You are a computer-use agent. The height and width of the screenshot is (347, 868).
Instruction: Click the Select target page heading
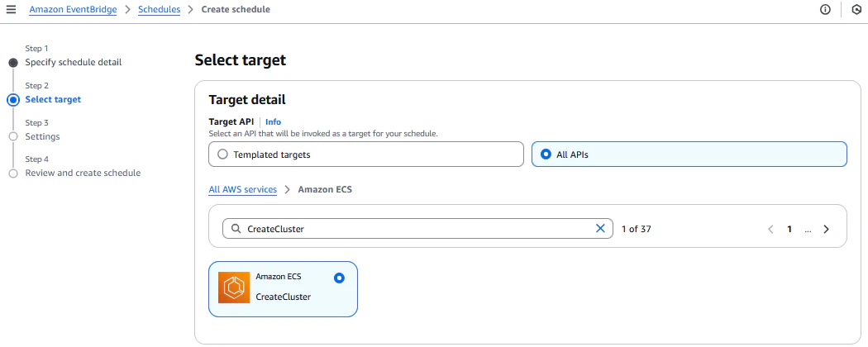(x=241, y=59)
